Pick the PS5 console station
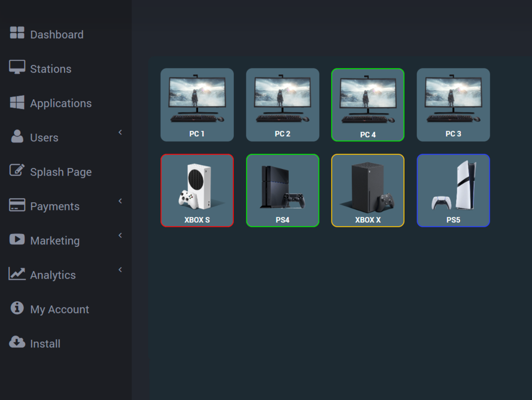 click(453, 190)
